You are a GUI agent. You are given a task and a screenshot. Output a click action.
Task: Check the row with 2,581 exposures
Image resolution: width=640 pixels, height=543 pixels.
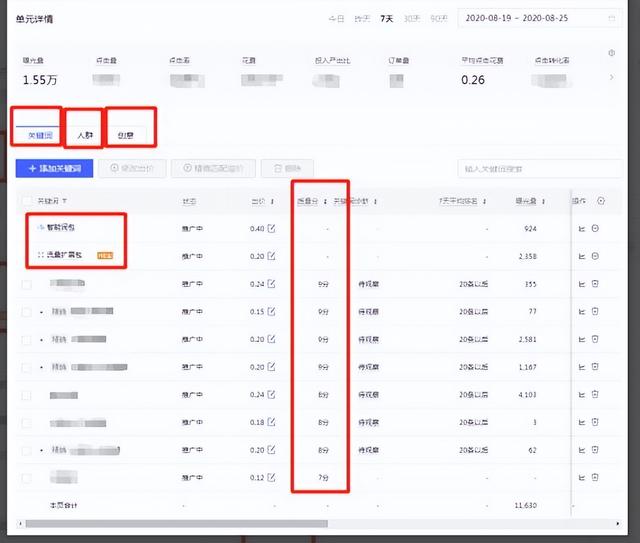[27, 340]
